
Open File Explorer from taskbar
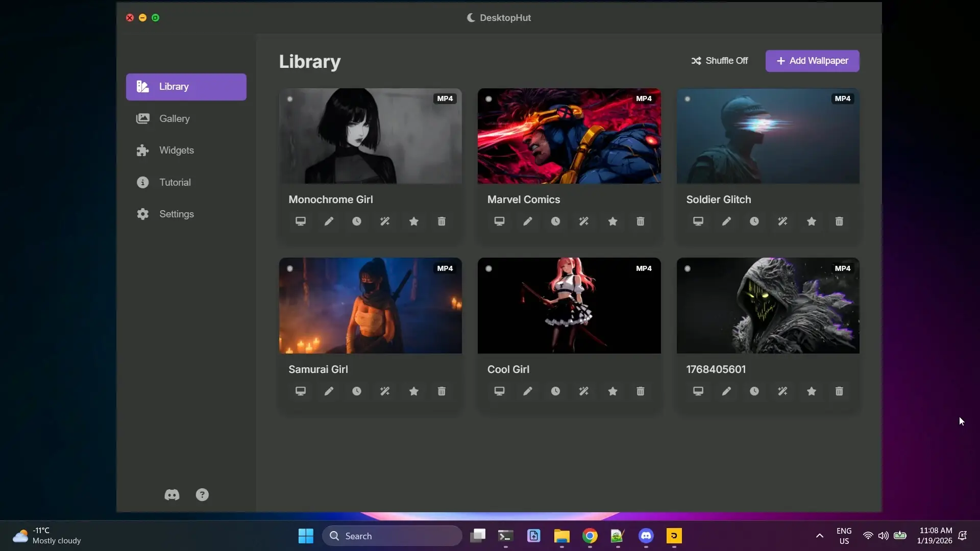click(x=562, y=536)
